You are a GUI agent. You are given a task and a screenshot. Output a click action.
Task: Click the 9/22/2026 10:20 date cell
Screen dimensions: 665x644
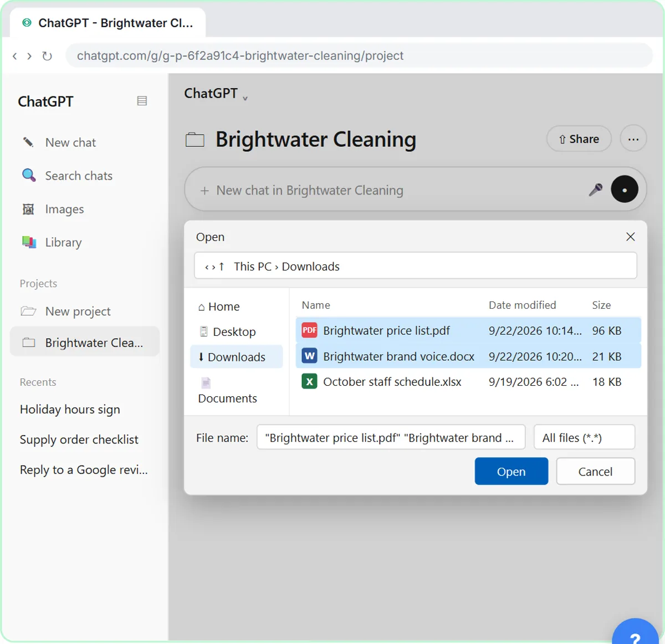coord(535,356)
